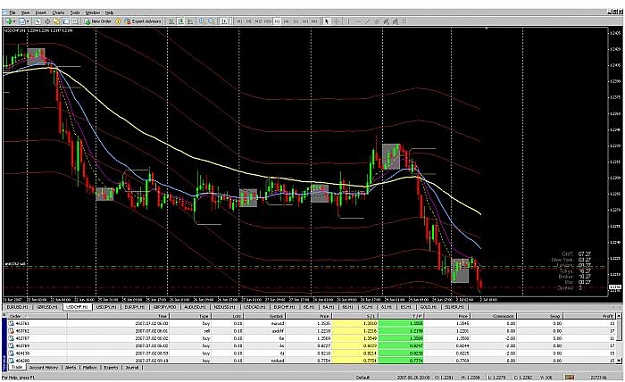Open the New Chart icon

(8, 21)
